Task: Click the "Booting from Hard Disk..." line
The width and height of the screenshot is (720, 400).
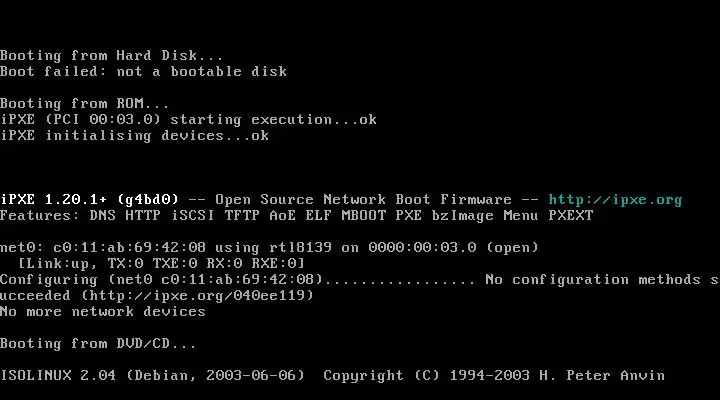Action: (x=112, y=56)
